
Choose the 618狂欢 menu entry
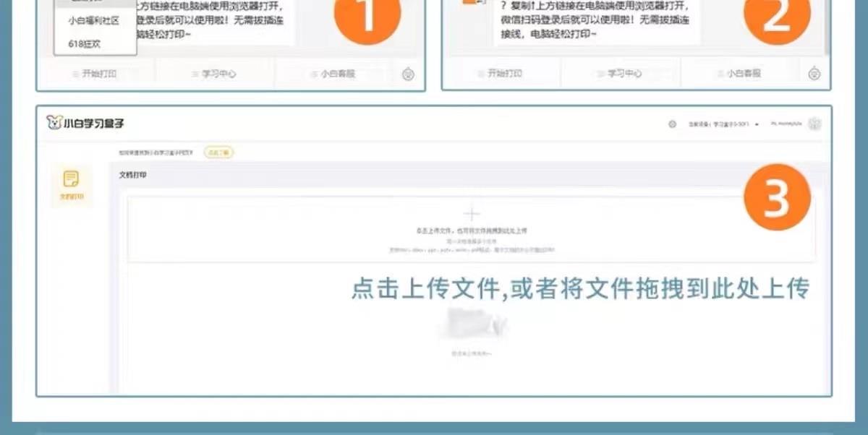tap(85, 44)
